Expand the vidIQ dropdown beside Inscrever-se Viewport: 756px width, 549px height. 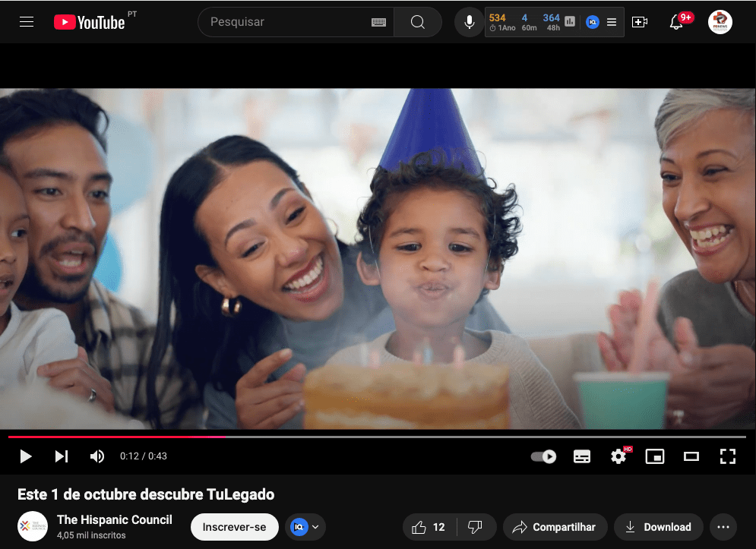305,527
